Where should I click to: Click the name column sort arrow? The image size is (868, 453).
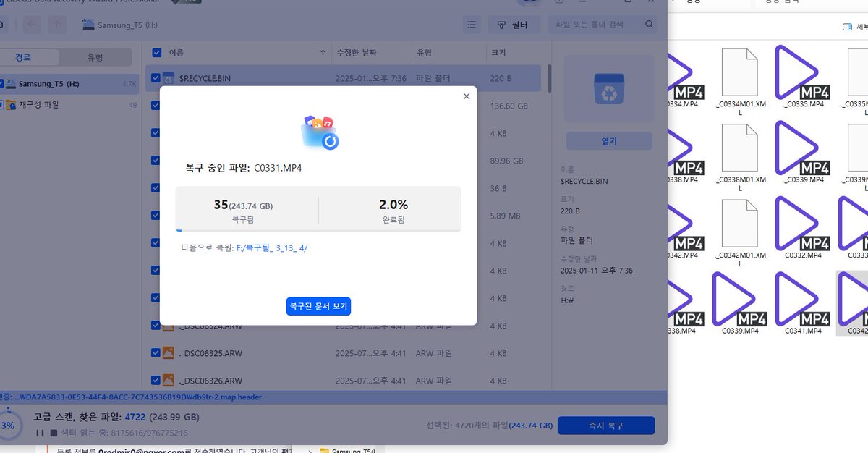click(x=323, y=53)
